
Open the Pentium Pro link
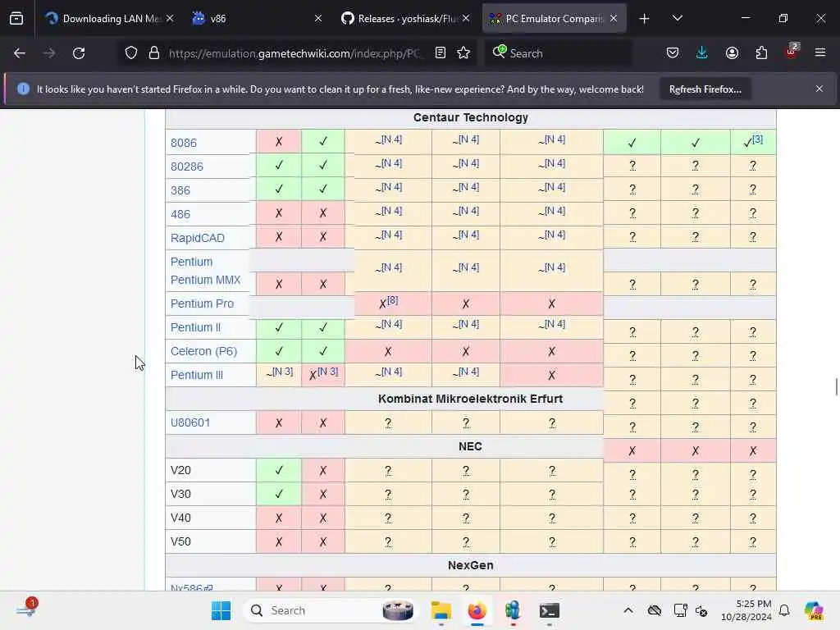coord(202,304)
